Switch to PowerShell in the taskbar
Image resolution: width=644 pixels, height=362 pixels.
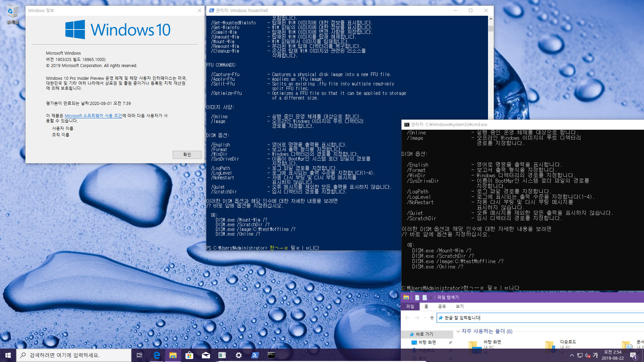point(255,355)
